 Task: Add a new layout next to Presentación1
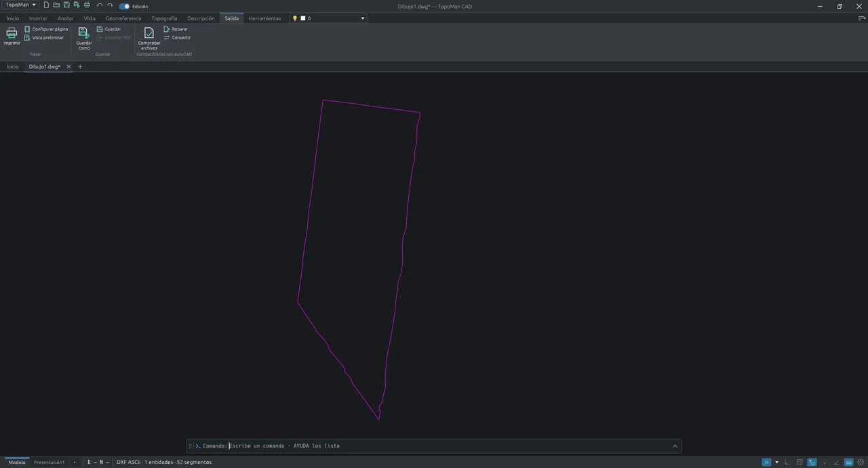(x=75, y=463)
